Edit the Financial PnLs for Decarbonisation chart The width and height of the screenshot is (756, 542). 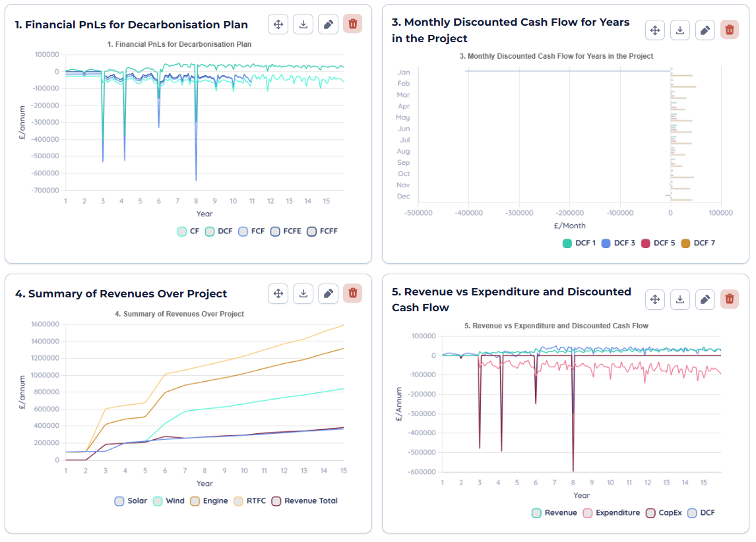coord(328,24)
